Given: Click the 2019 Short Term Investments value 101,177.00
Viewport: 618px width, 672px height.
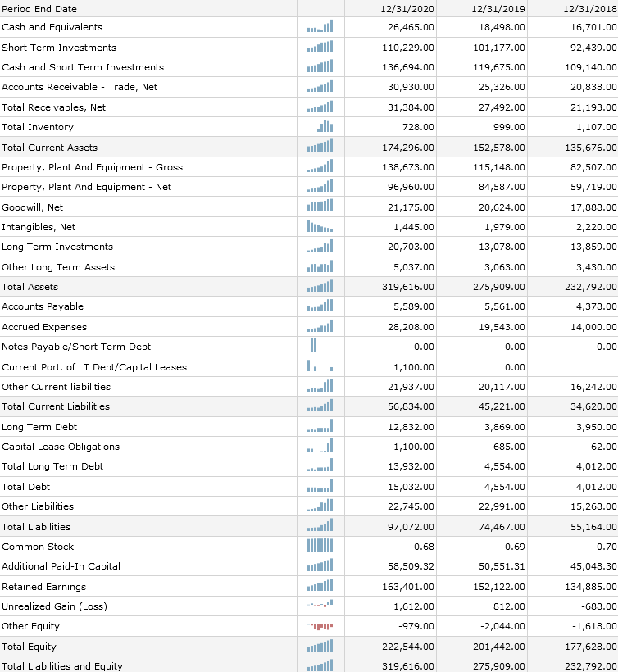Looking at the screenshot, I should click(499, 48).
